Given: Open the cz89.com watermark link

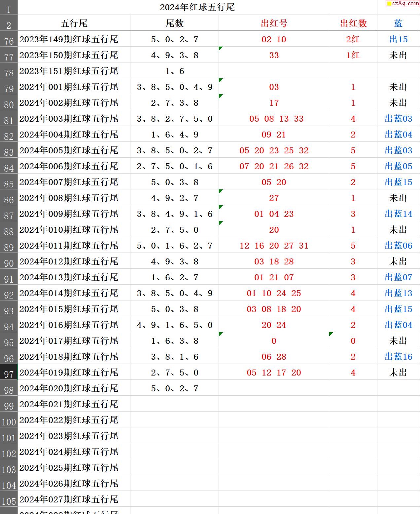Looking at the screenshot, I should [402, 4].
